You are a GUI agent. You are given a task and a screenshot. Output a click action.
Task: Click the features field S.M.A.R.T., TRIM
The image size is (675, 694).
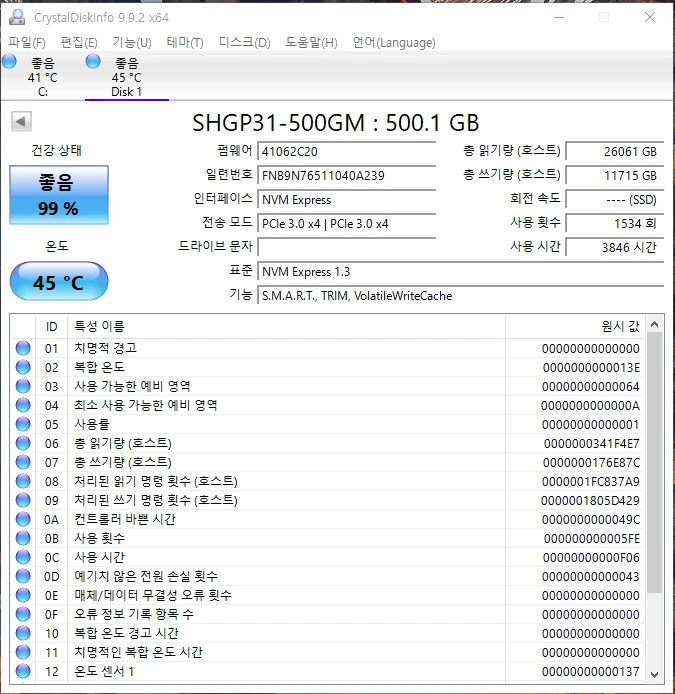(460, 296)
